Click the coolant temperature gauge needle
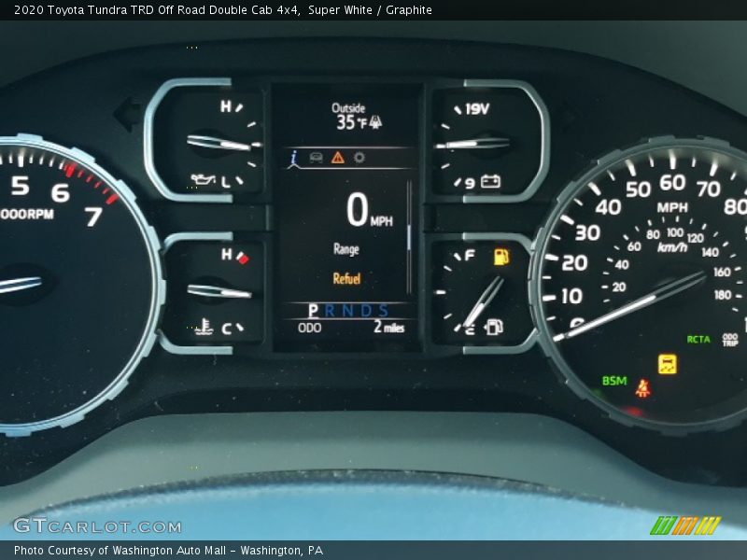This screenshot has height=560, width=747. 219,290
